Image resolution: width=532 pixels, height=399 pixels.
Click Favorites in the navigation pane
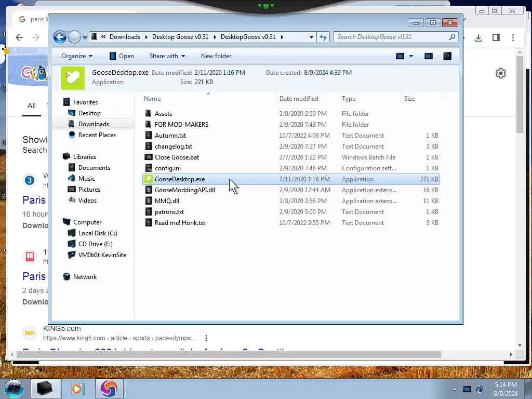click(86, 102)
